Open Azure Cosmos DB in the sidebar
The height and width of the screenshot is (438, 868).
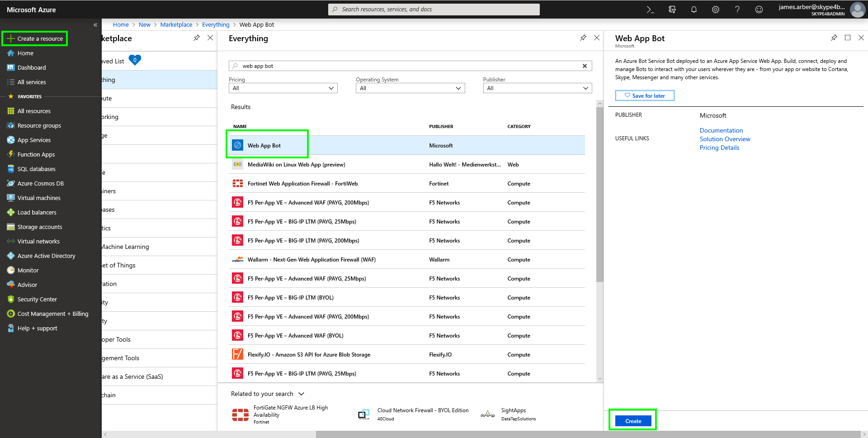[40, 183]
